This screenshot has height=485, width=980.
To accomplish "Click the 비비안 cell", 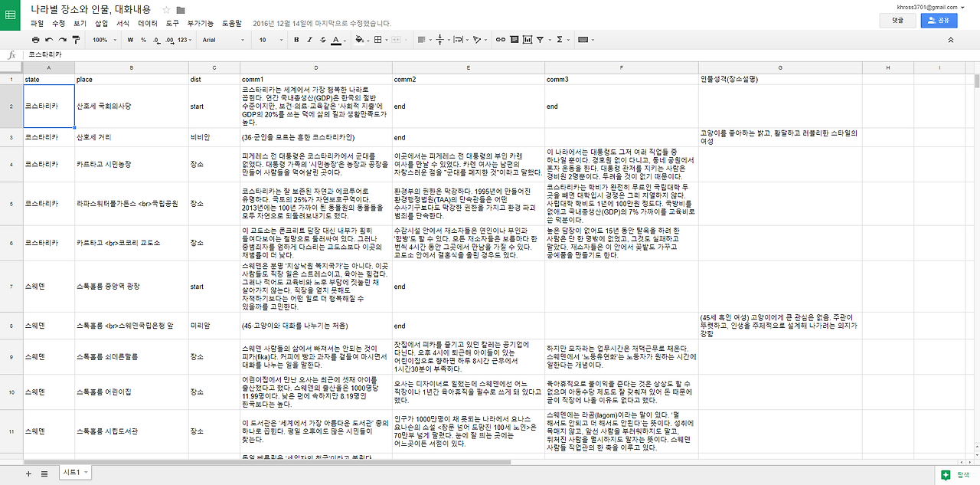I will click(x=214, y=137).
